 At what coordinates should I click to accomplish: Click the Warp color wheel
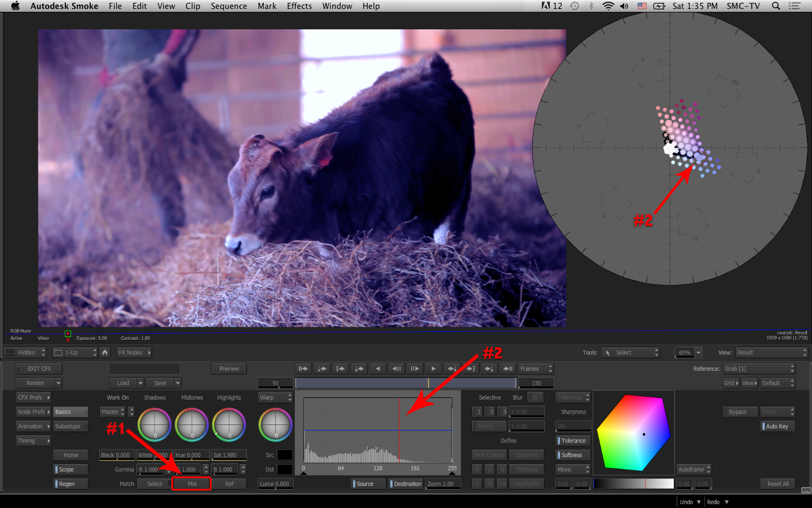(275, 424)
